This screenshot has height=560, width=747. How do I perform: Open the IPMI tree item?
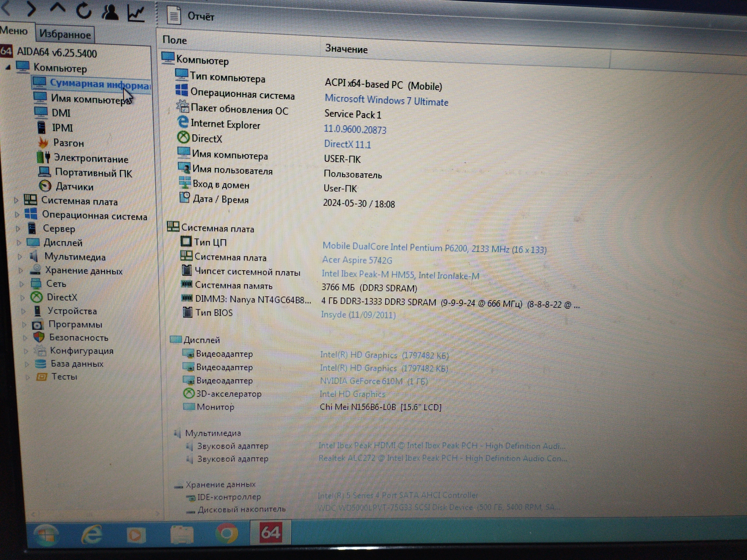[54, 128]
